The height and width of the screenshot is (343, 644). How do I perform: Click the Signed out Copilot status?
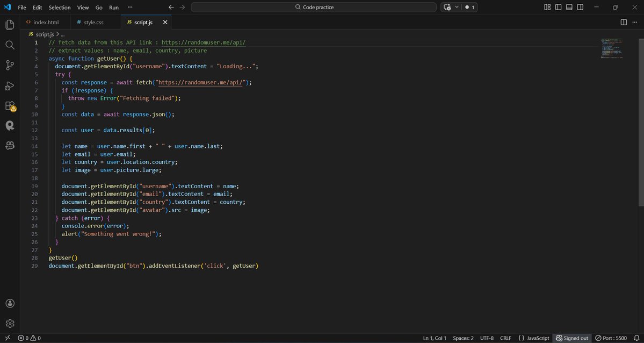click(572, 338)
